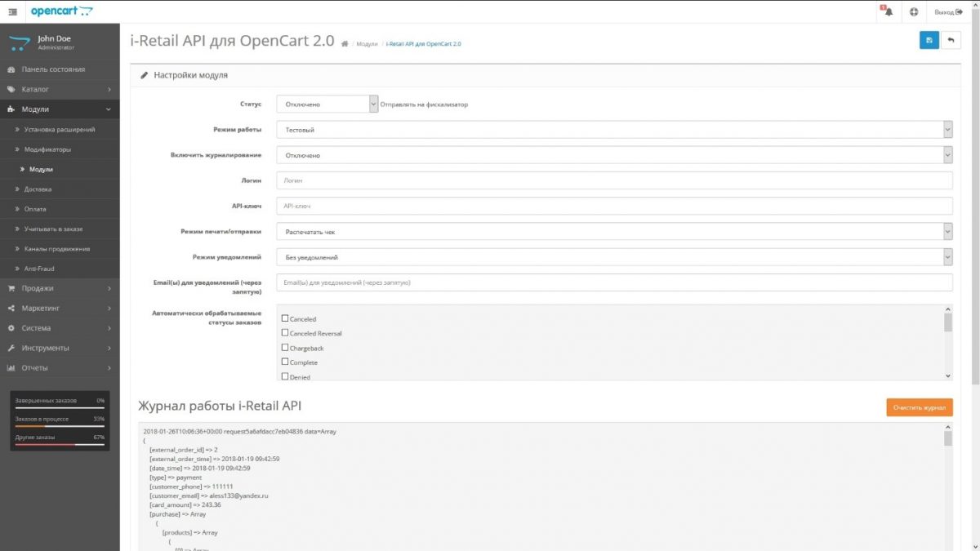Open the Режим работы dropdown

click(x=615, y=129)
